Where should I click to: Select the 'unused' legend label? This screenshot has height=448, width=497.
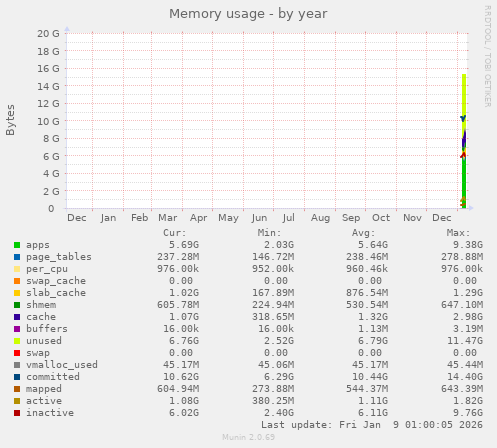tap(44, 341)
